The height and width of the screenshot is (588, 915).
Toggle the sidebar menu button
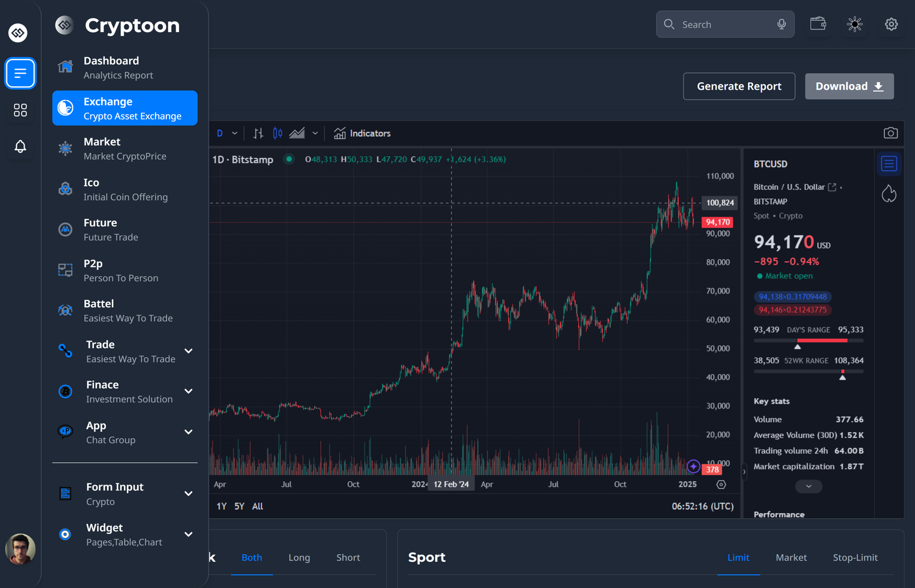[x=20, y=73]
